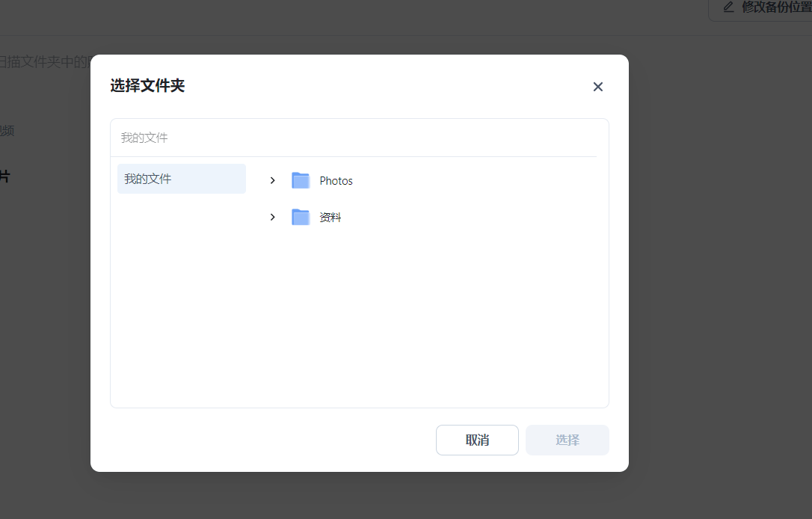Click the 我的文件 breadcrumb path
The image size is (812, 519).
(144, 138)
